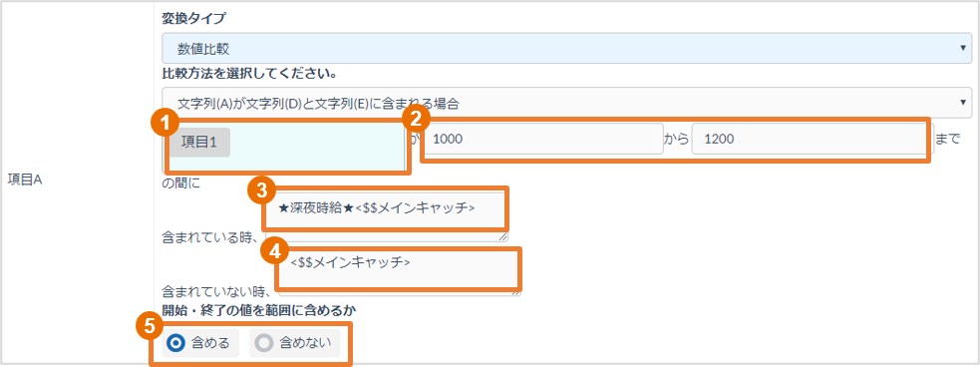The image size is (980, 367).
Task: Click the resize handle of the ★深夜時給★ textarea
Action: 503,236
